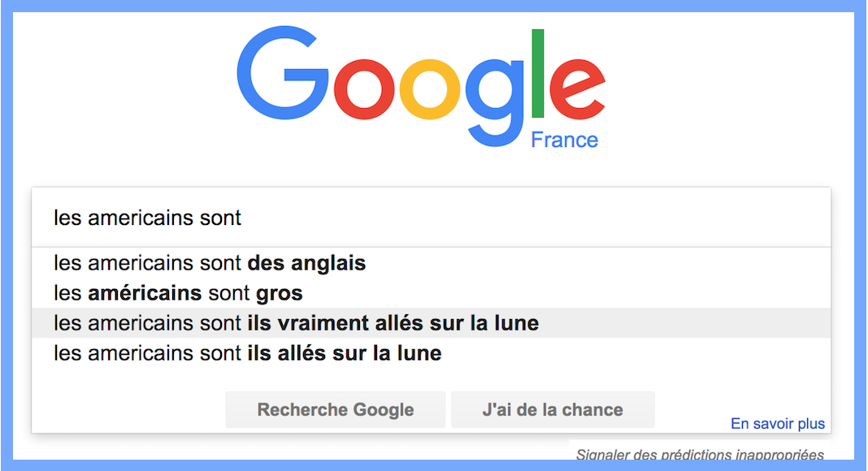The height and width of the screenshot is (471, 868).
Task: Click the J'ai de la chance button
Action: 553,409
